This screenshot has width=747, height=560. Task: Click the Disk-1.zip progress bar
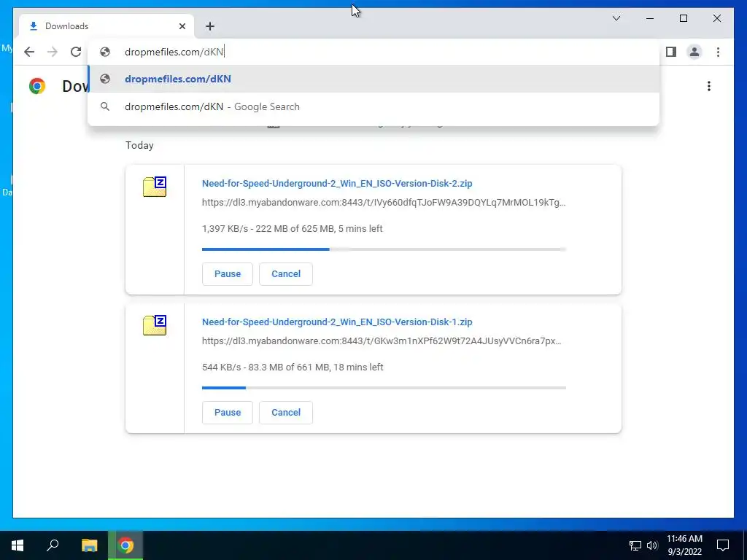click(x=384, y=388)
